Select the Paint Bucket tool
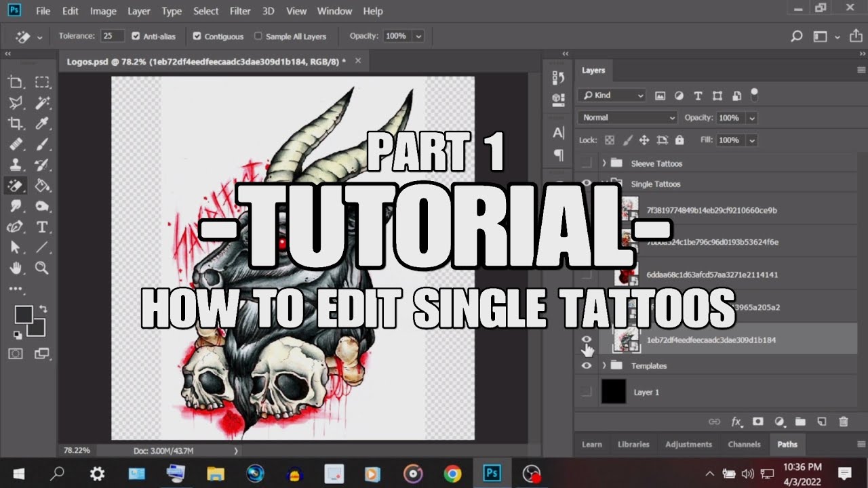868x488 pixels. click(x=42, y=185)
